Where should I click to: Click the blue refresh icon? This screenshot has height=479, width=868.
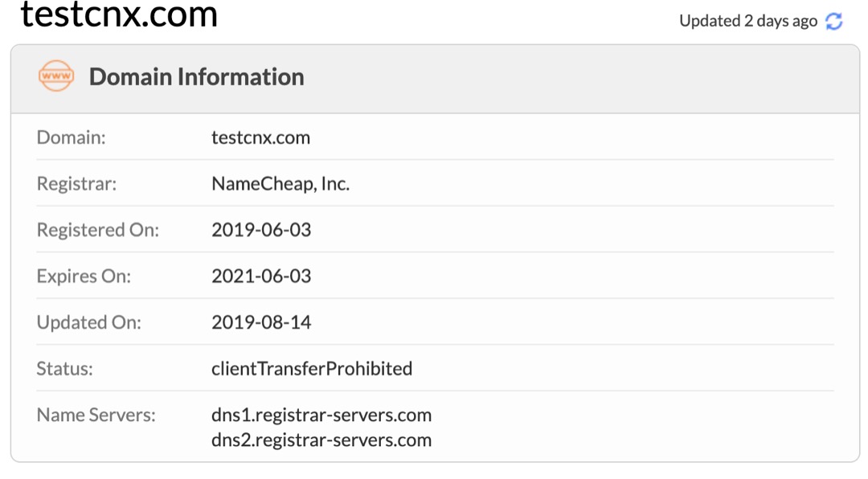click(833, 22)
